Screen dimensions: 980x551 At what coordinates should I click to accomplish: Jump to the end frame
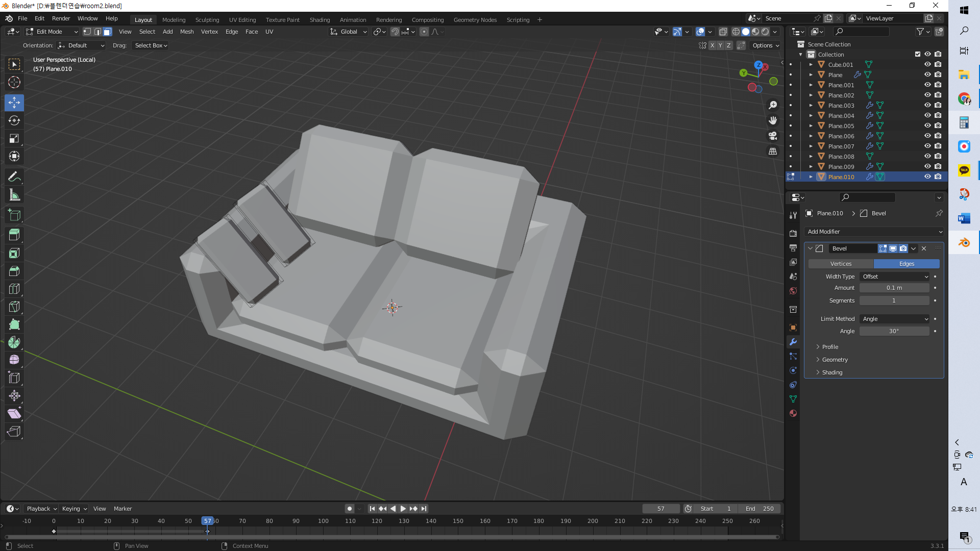(x=424, y=509)
